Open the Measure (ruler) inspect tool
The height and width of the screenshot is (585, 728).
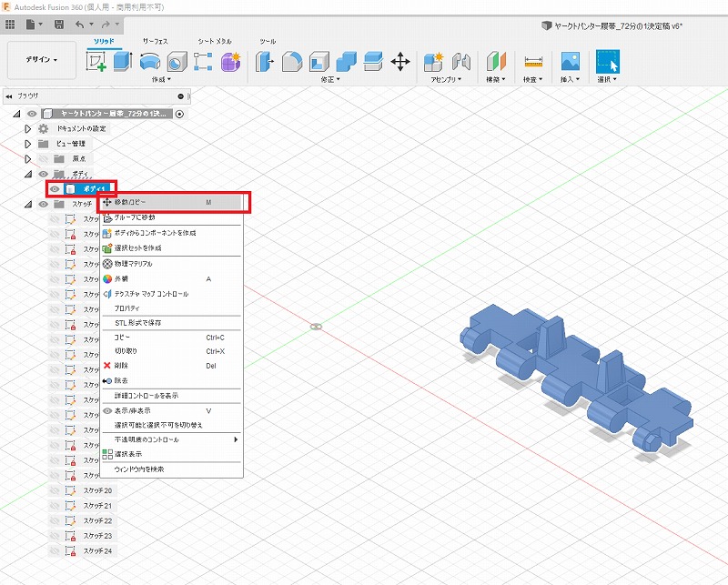[x=534, y=62]
